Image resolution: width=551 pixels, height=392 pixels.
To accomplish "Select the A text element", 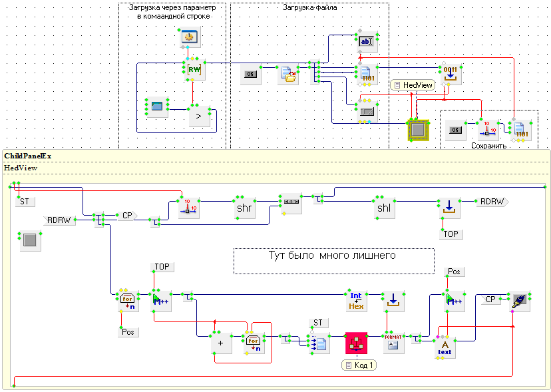I will coord(445,346).
